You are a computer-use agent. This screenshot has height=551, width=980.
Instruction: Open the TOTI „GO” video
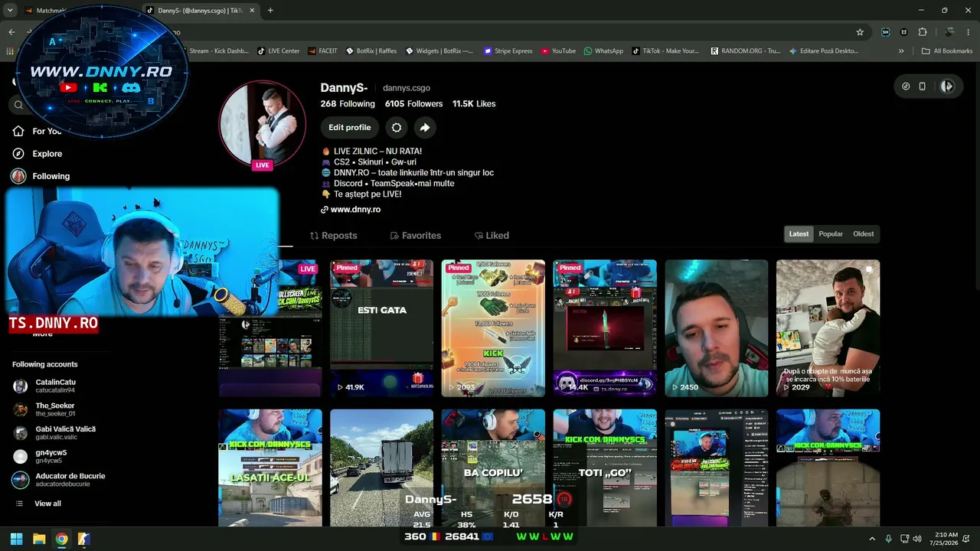(605, 468)
